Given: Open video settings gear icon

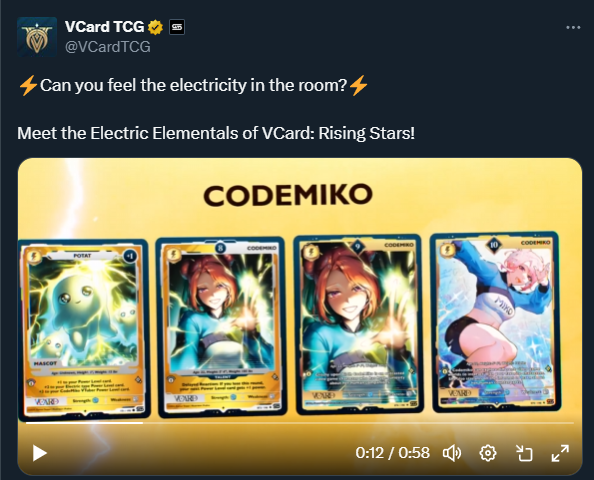Looking at the screenshot, I should pyautogui.click(x=488, y=453).
